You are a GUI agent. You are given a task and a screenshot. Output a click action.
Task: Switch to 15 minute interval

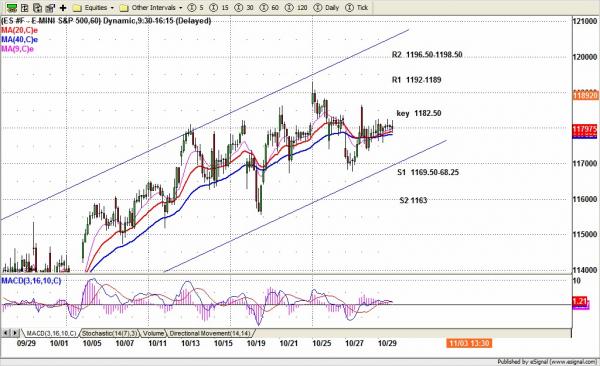pyautogui.click(x=219, y=7)
